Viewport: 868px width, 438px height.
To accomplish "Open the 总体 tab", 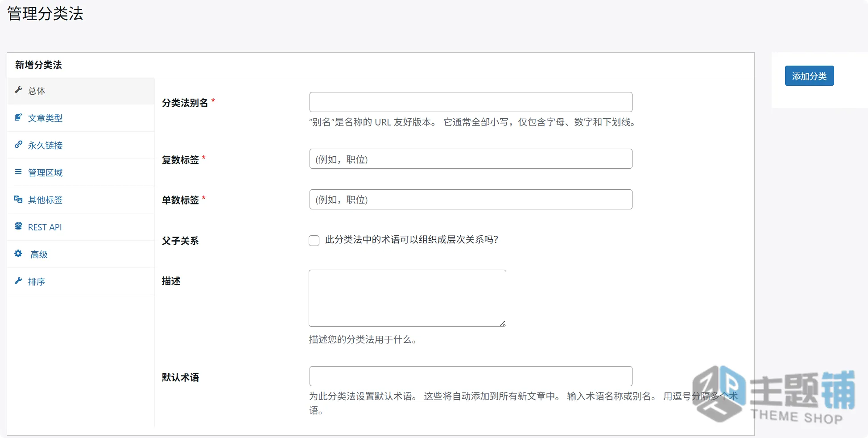I will pos(81,91).
